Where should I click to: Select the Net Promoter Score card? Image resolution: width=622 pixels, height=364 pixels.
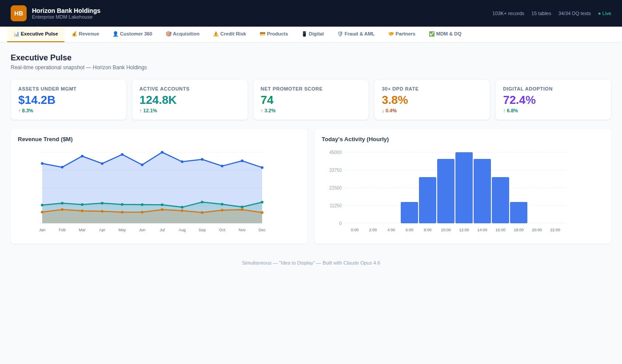point(311,100)
